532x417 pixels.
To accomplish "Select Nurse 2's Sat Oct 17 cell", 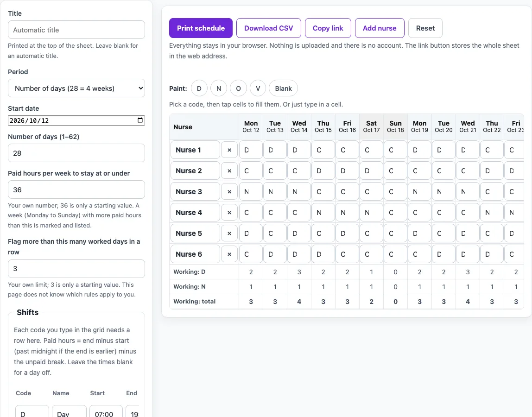I will coord(371,171).
